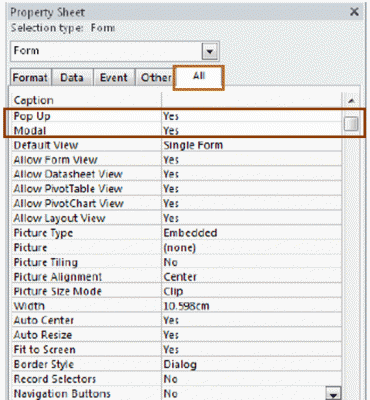Open the Form selection type dropdown
Viewport: 370px width, 400px height.
coord(210,52)
